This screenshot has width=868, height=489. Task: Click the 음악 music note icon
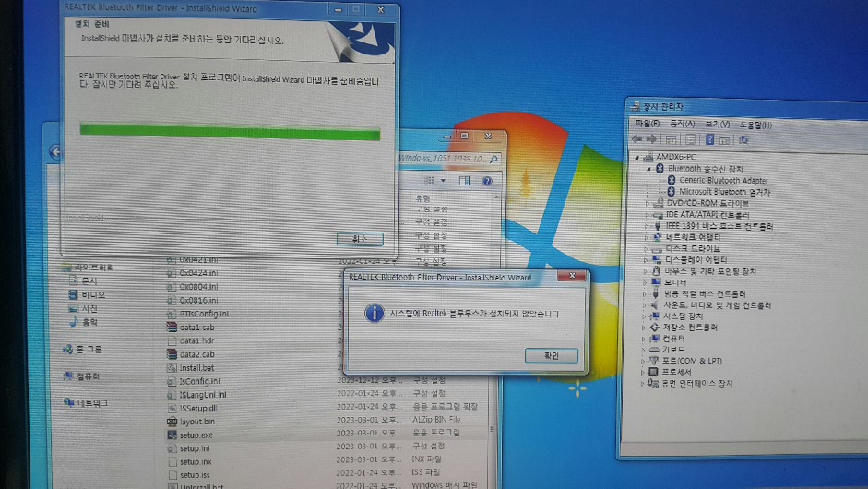click(x=73, y=322)
